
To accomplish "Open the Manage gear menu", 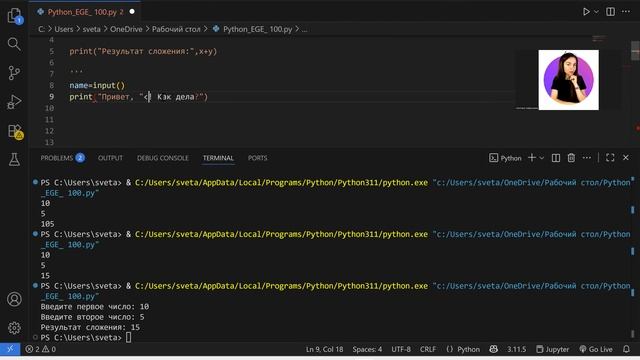I will [14, 328].
